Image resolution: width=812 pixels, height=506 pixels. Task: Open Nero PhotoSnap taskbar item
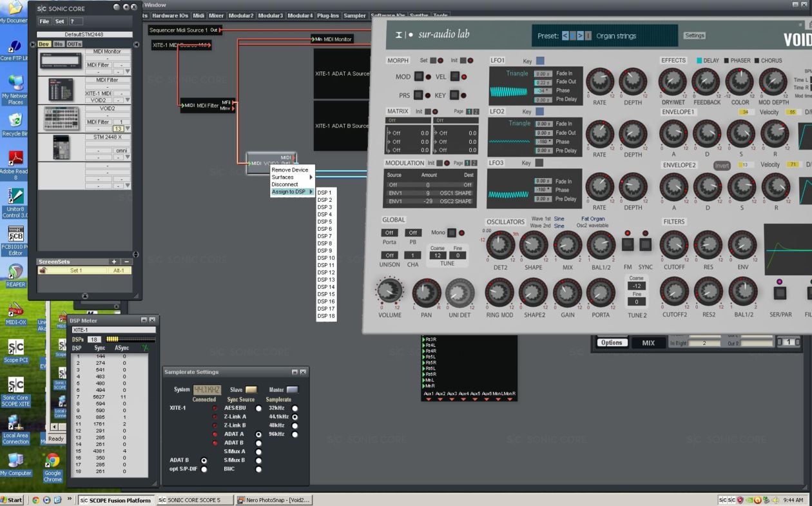(x=275, y=500)
